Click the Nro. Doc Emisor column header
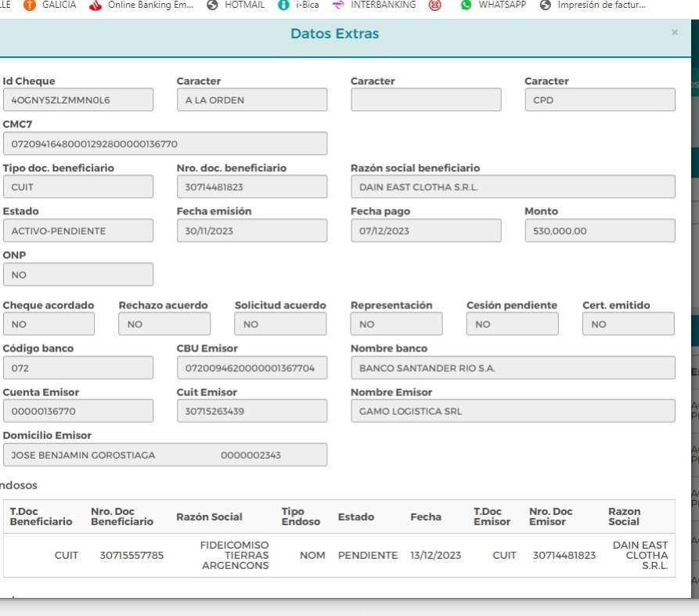The width and height of the screenshot is (699, 616). tap(550, 517)
